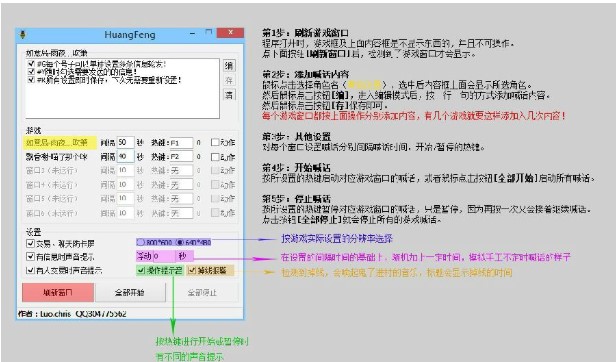This screenshot has width=616, height=362.
Task: Click the hotkey field of 窗口4 row
Action: click(x=181, y=185)
